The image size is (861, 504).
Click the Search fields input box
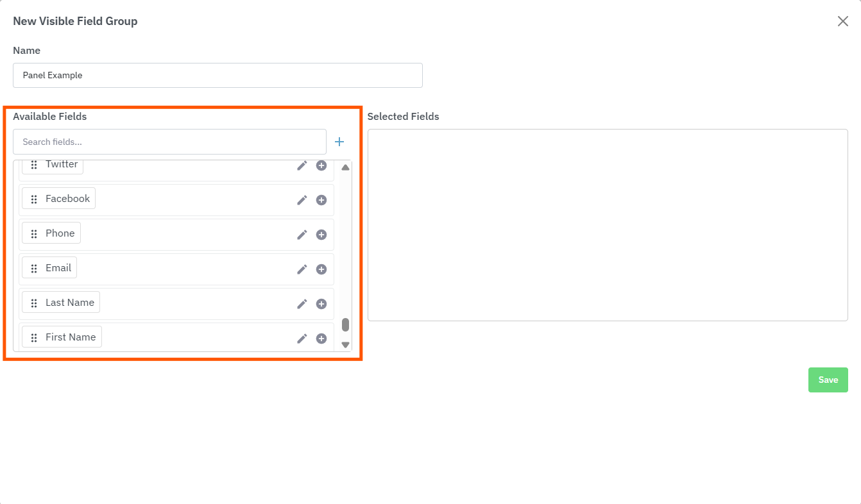(x=169, y=142)
